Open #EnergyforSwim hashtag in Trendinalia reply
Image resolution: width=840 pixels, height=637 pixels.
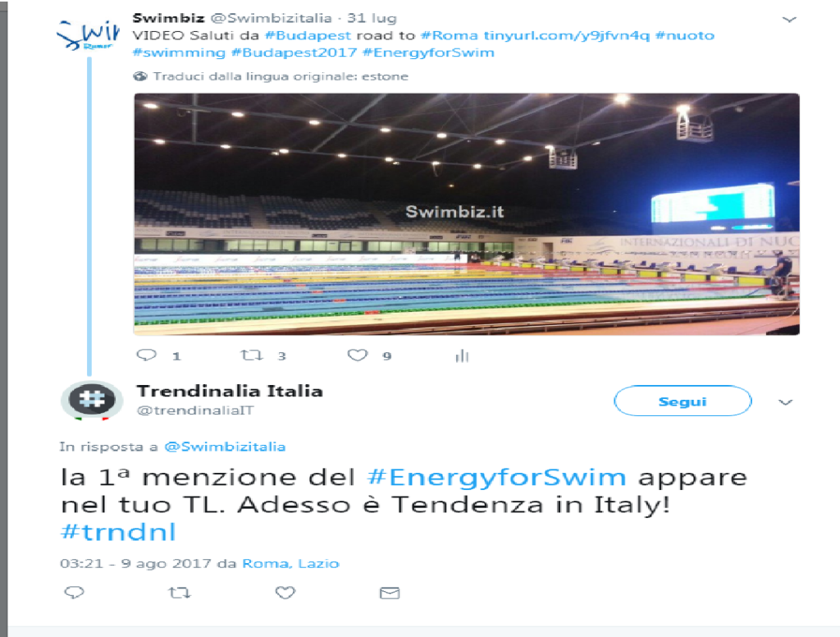(496, 477)
